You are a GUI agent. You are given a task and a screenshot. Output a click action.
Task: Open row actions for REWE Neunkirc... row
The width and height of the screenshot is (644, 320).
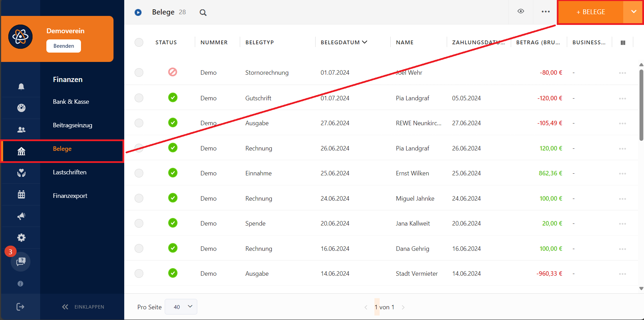pyautogui.click(x=623, y=124)
